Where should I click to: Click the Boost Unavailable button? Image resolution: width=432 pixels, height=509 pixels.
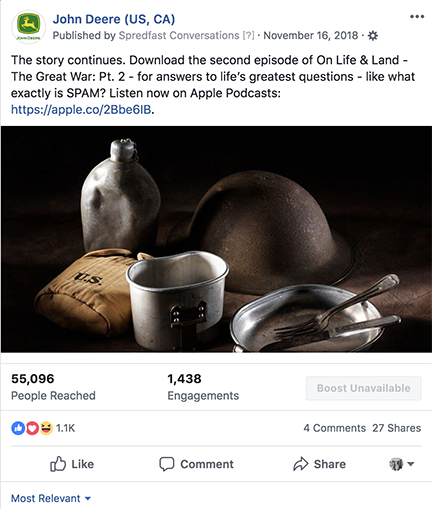(364, 388)
